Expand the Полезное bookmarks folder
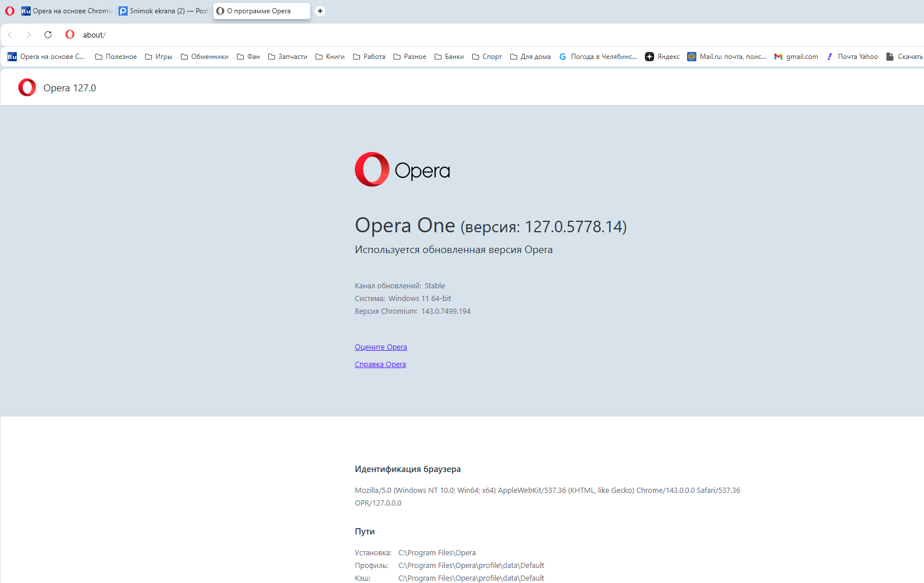The height and width of the screenshot is (583, 924). (116, 57)
